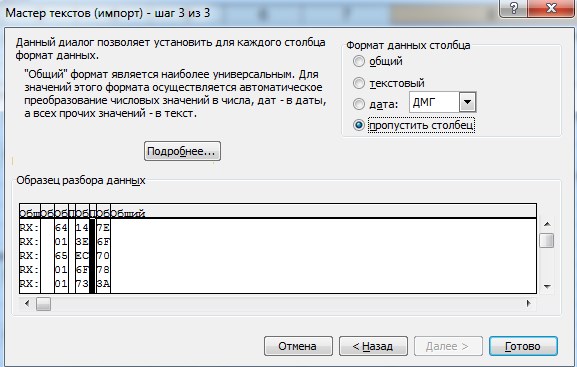This screenshot has width=577, height=367.
Task: Click the horizontal scroll left arrow
Action: (x=27, y=304)
